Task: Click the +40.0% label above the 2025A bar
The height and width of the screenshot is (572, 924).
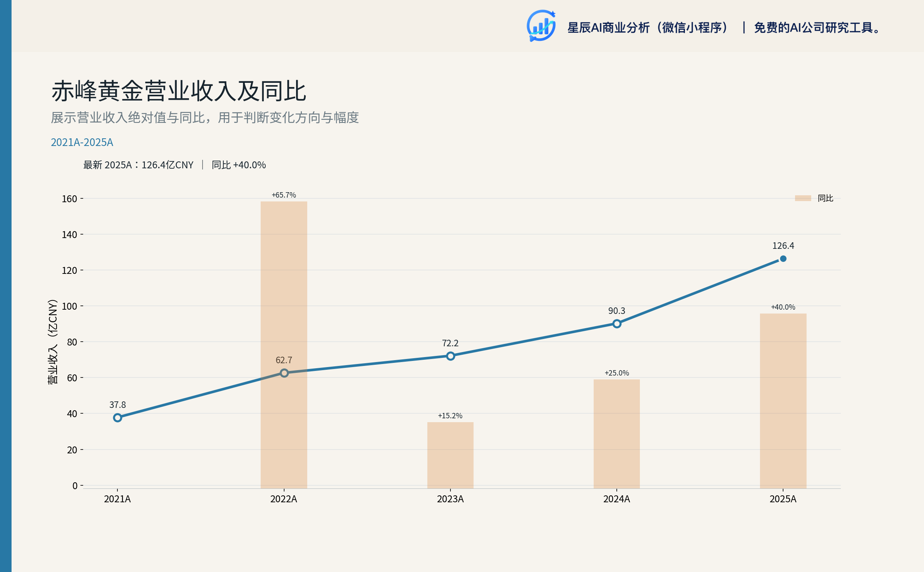Action: point(783,307)
